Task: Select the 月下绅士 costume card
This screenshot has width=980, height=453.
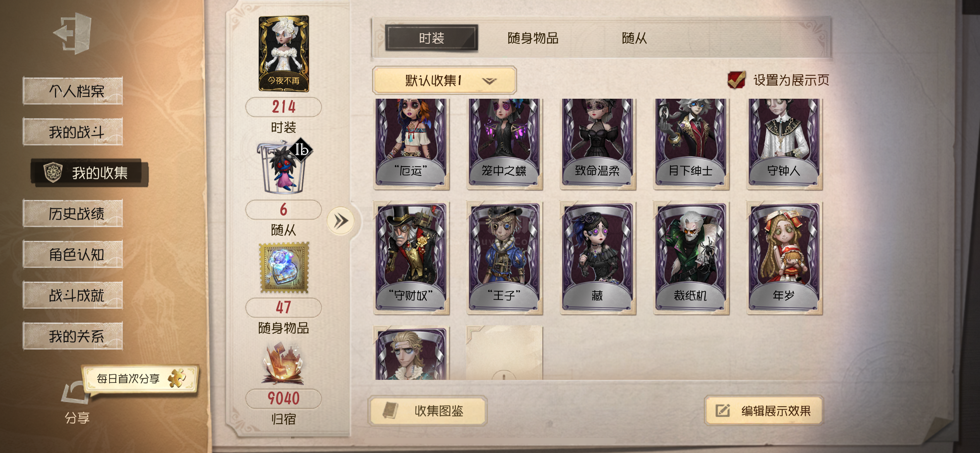Action: click(x=691, y=144)
